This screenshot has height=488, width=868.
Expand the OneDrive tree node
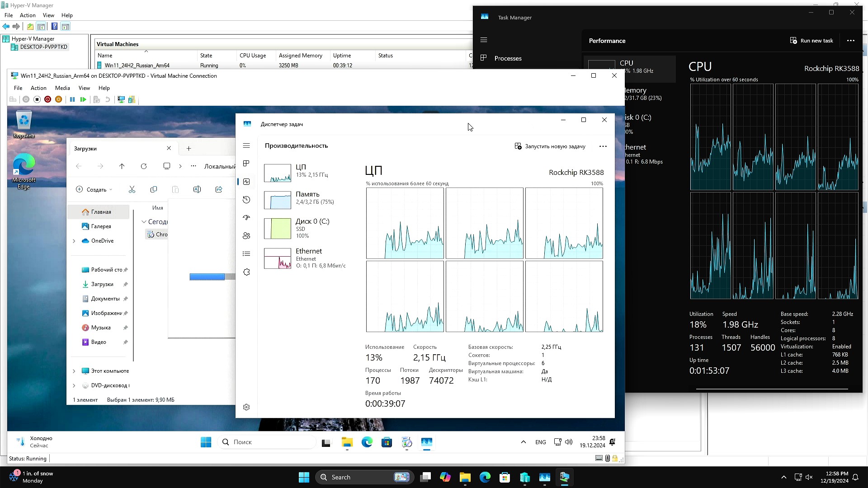(x=74, y=241)
